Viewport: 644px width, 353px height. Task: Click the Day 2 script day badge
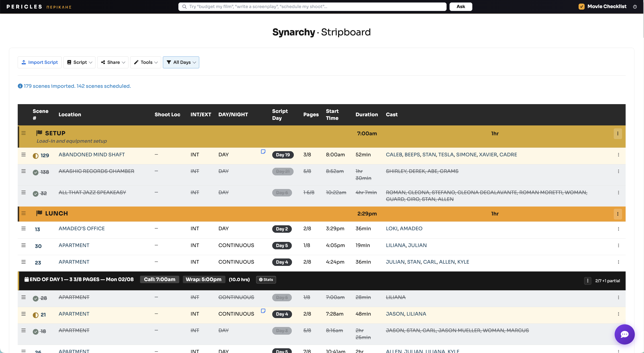coord(282,229)
